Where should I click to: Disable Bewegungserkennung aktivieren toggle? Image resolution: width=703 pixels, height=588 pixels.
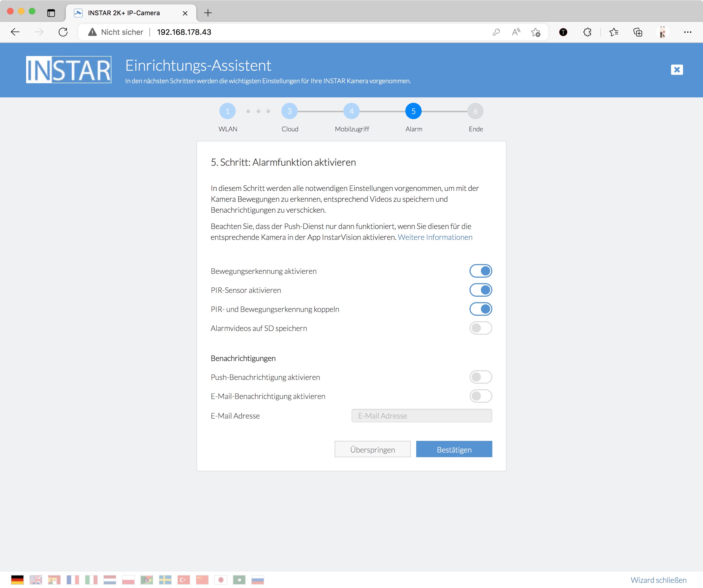tap(480, 271)
